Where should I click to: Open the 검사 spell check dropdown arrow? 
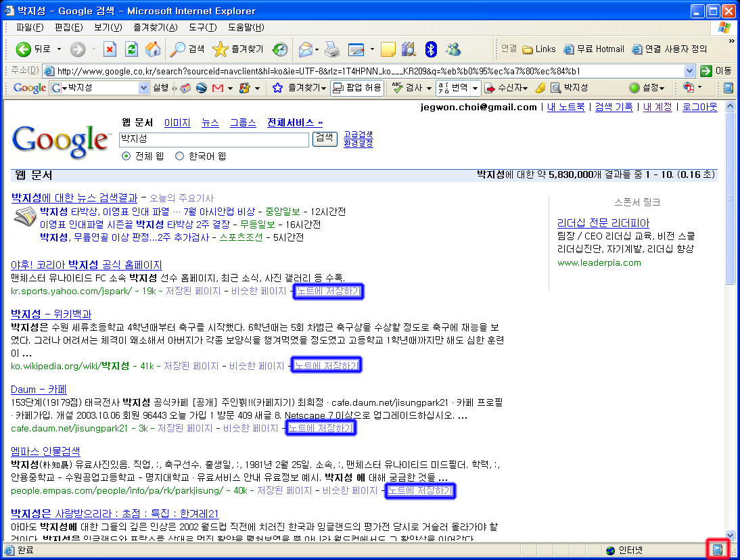click(429, 88)
